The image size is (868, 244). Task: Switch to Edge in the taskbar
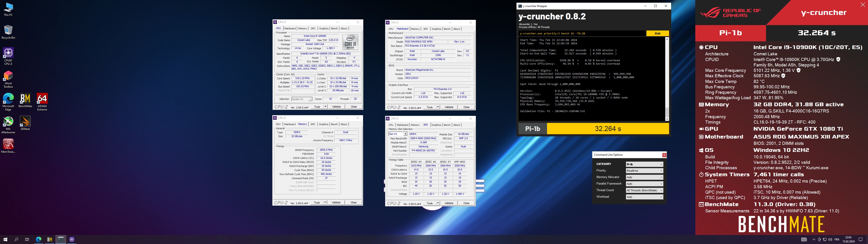tap(38, 239)
